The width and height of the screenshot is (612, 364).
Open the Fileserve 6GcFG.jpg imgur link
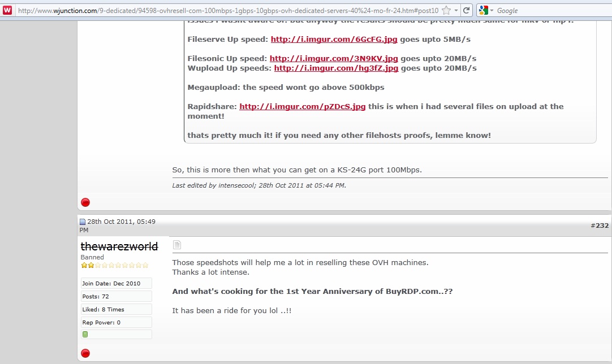tap(334, 40)
